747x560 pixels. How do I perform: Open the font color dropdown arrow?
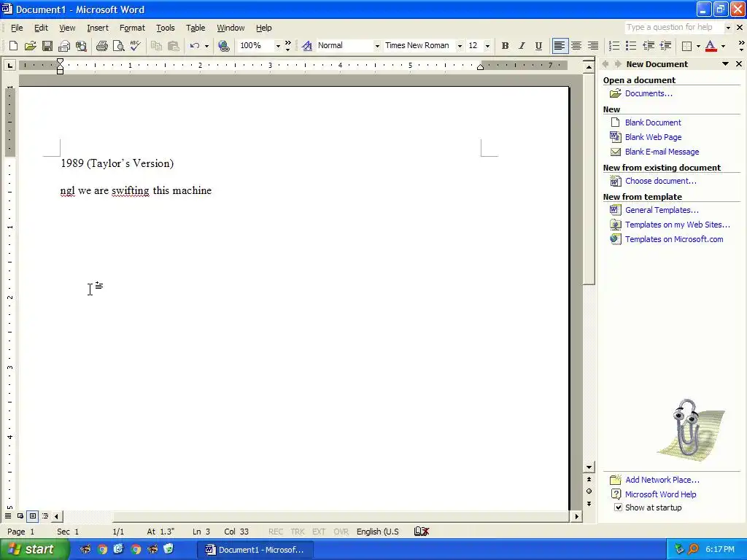(723, 46)
